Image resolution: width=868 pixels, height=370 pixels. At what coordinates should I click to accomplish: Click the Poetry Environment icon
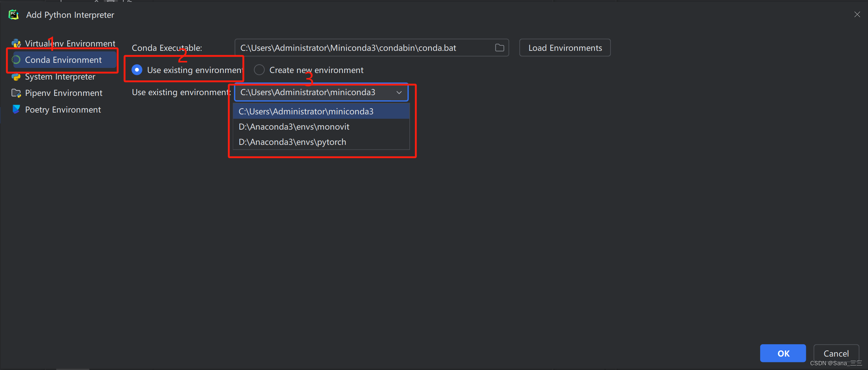point(16,109)
